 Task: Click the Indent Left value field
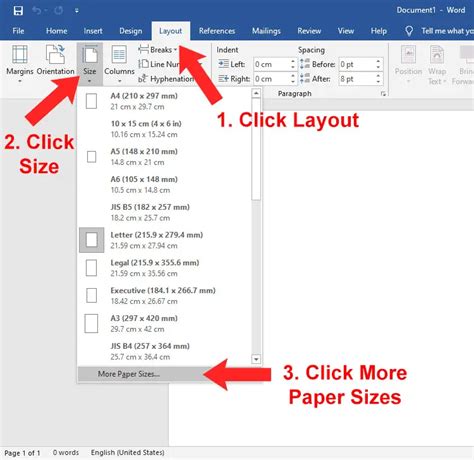tap(271, 64)
